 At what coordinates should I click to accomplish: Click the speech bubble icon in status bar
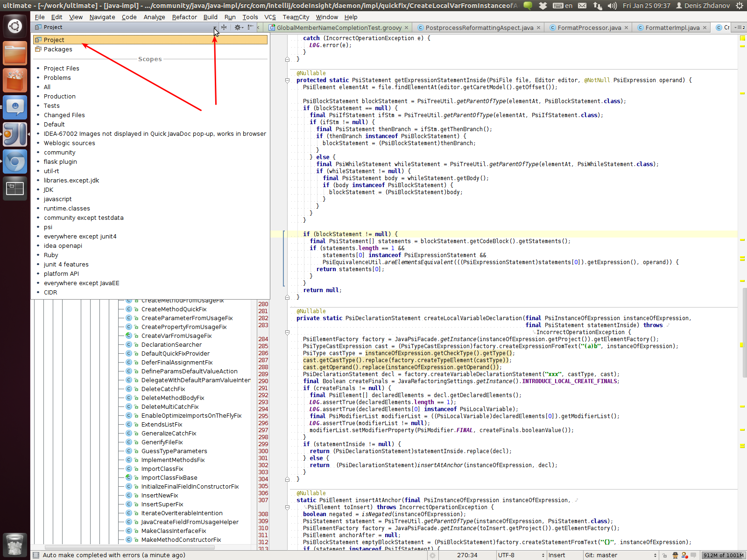[694, 555]
